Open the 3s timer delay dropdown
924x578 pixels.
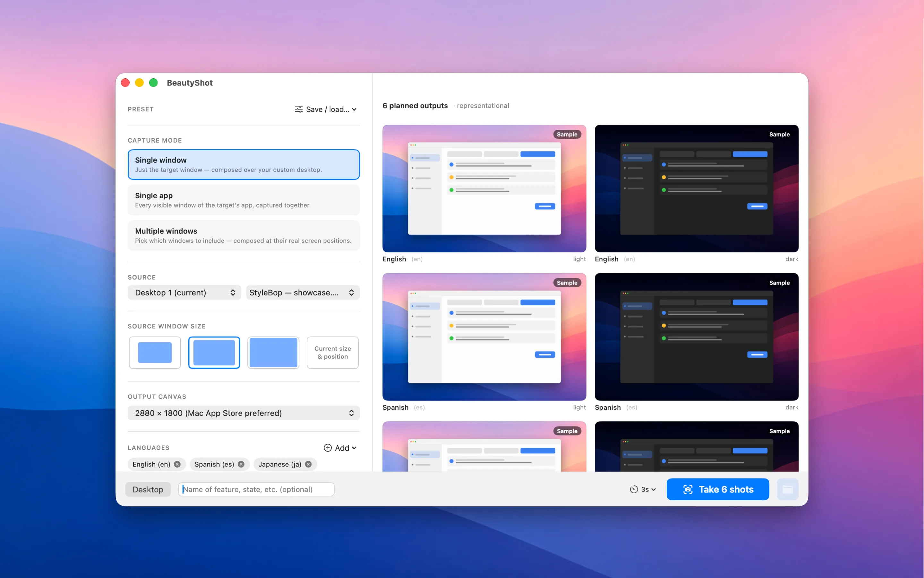[x=643, y=489]
